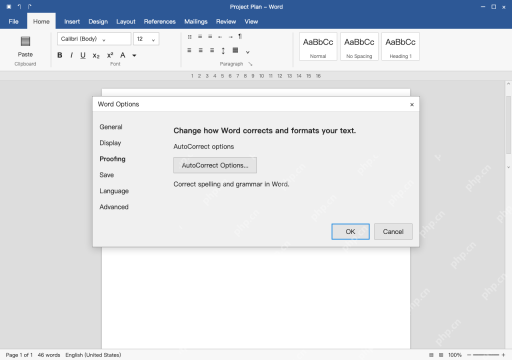Click the Page 1 of 1 indicator
This screenshot has height=360, width=512.
click(x=19, y=355)
